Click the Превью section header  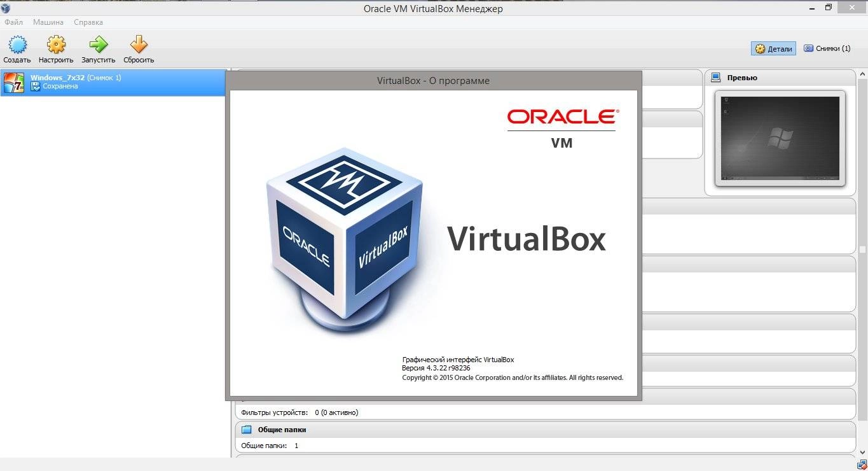[x=780, y=78]
